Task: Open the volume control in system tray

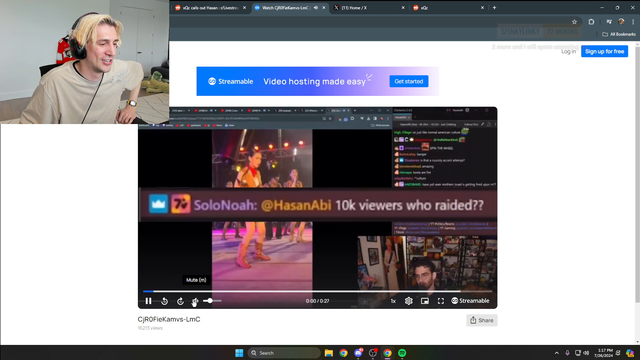Action: 587,353
